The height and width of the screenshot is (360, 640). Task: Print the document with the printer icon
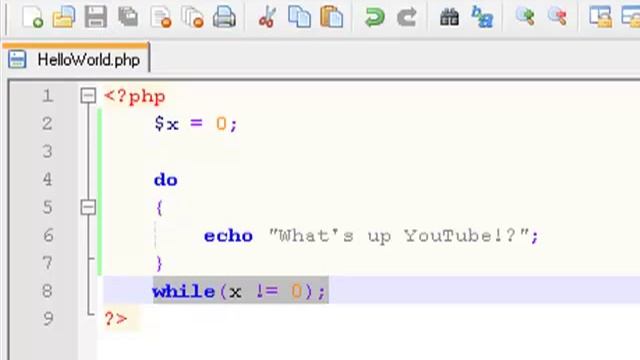click(224, 17)
